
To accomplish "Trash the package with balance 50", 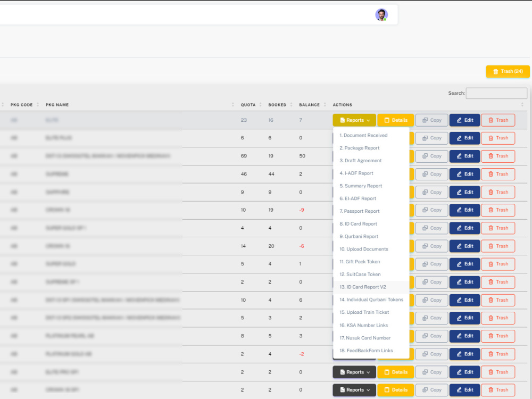I will [x=498, y=156].
